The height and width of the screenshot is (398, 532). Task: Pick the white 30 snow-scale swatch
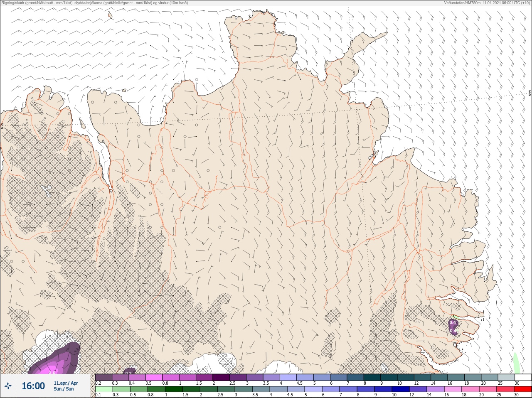[523, 377]
